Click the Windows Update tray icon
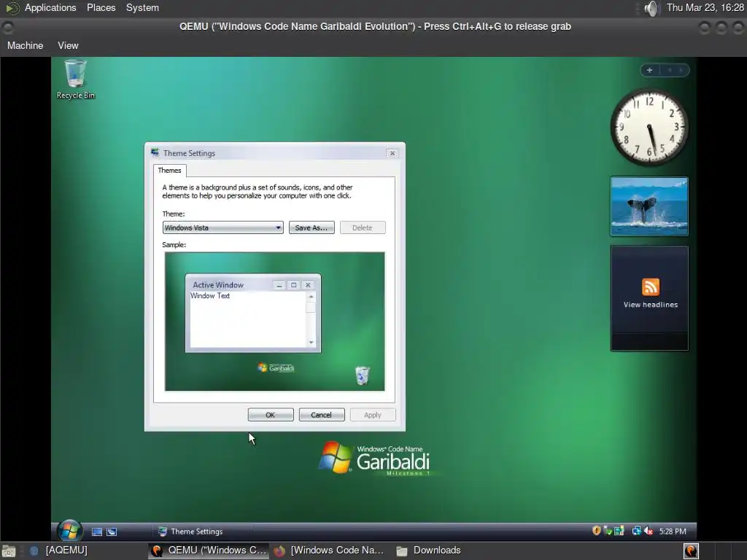 (x=619, y=531)
